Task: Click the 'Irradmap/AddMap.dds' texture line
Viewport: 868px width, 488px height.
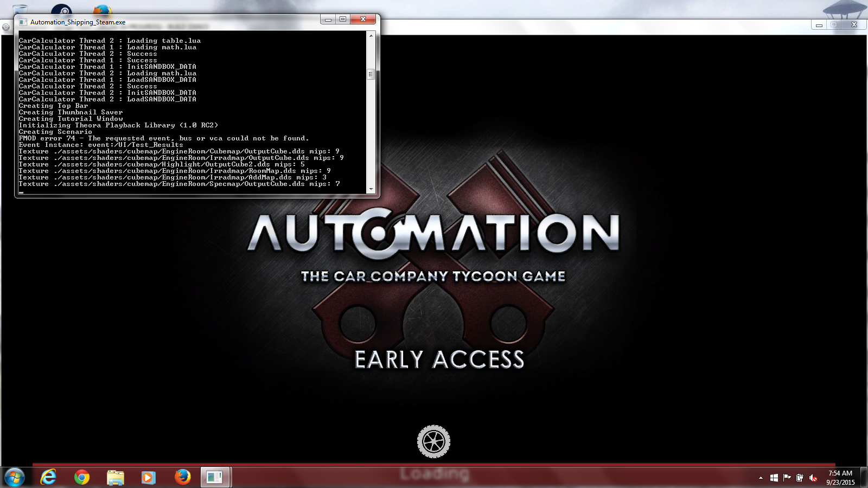Action: [173, 177]
